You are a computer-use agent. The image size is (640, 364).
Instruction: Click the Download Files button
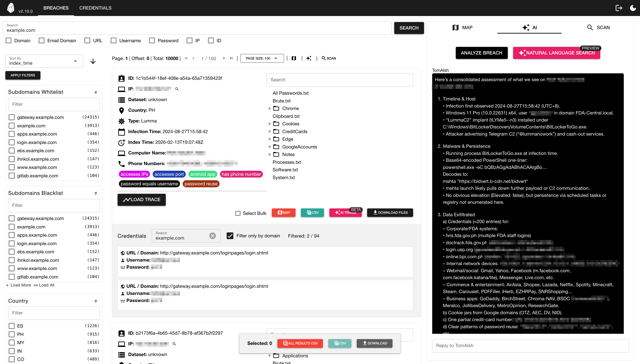pyautogui.click(x=390, y=212)
